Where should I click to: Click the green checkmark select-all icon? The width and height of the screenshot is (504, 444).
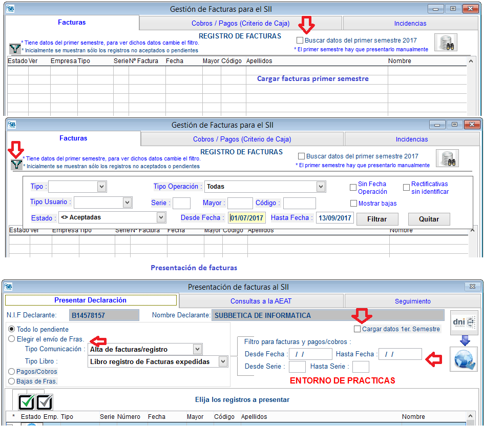(26, 401)
